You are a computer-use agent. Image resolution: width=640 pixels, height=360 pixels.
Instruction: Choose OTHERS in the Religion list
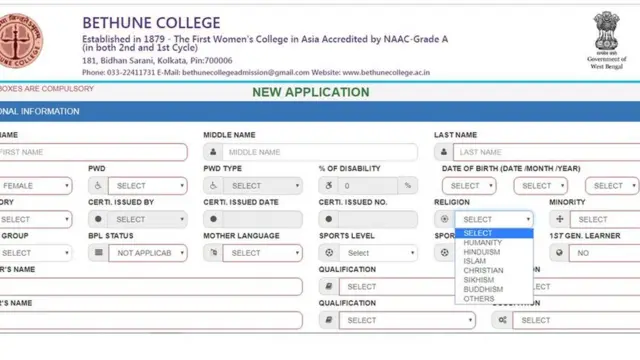(x=494, y=299)
